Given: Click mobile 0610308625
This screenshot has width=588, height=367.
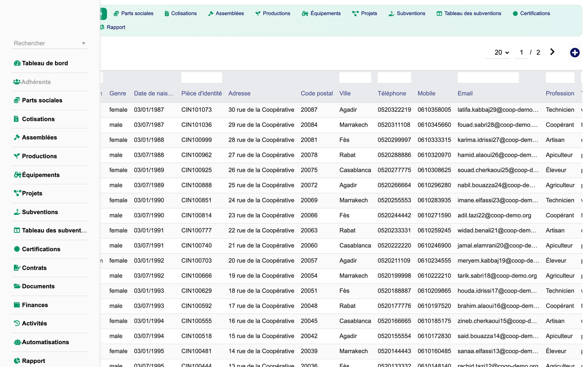Looking at the screenshot, I should [434, 170].
